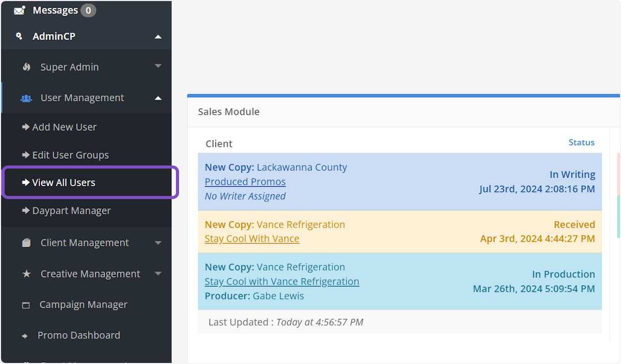Image resolution: width=621 pixels, height=364 pixels.
Task: Open Stay Cool With Vance link
Action: [252, 239]
